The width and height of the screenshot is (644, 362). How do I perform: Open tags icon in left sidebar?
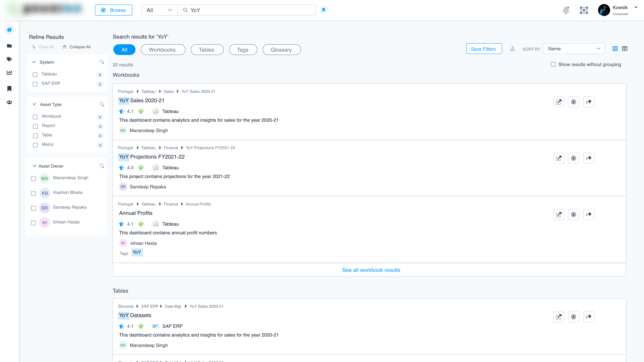[9, 59]
